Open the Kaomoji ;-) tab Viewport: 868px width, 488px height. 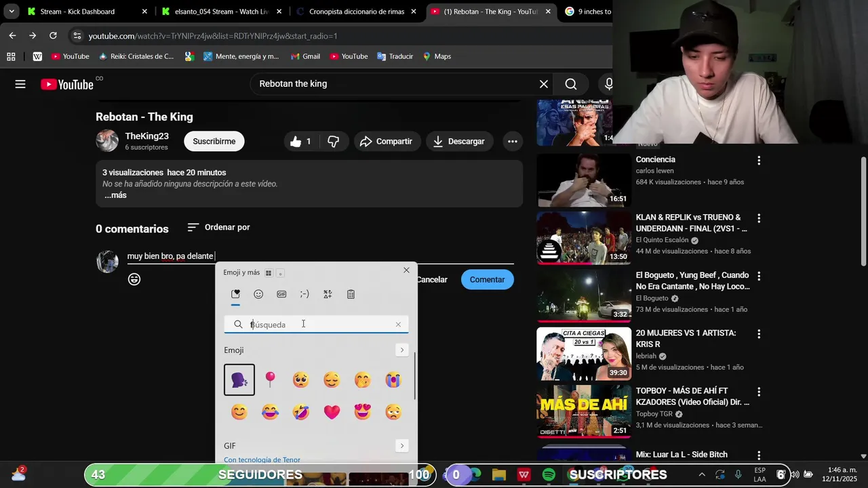click(x=304, y=294)
